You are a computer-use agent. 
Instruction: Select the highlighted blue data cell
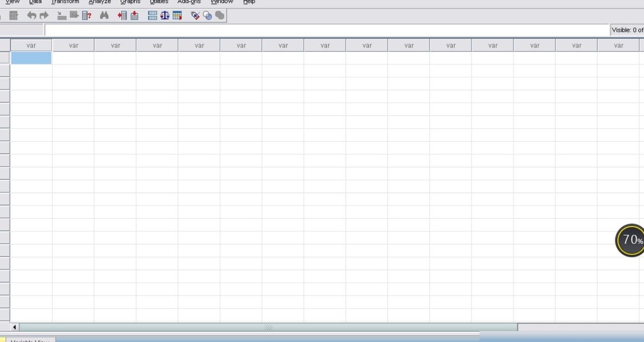click(31, 58)
